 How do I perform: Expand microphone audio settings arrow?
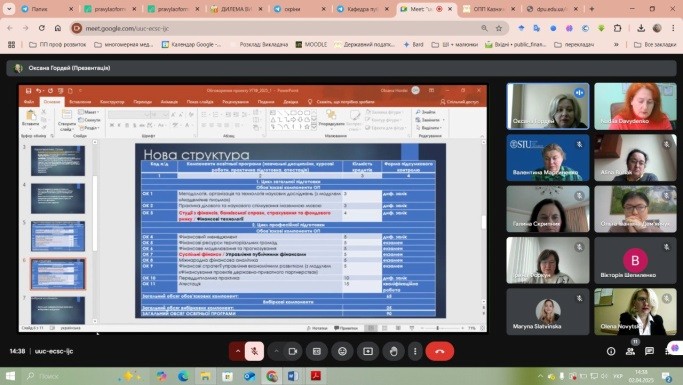click(x=238, y=351)
